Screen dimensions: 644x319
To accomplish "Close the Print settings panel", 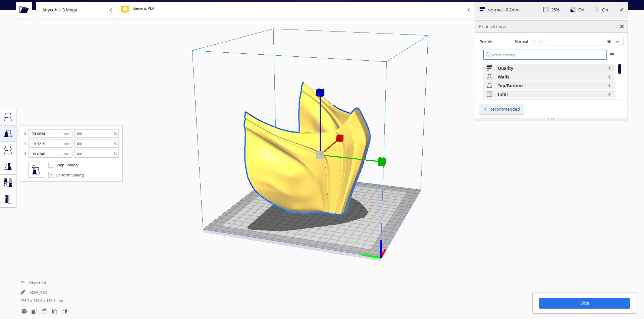I will 622,26.
